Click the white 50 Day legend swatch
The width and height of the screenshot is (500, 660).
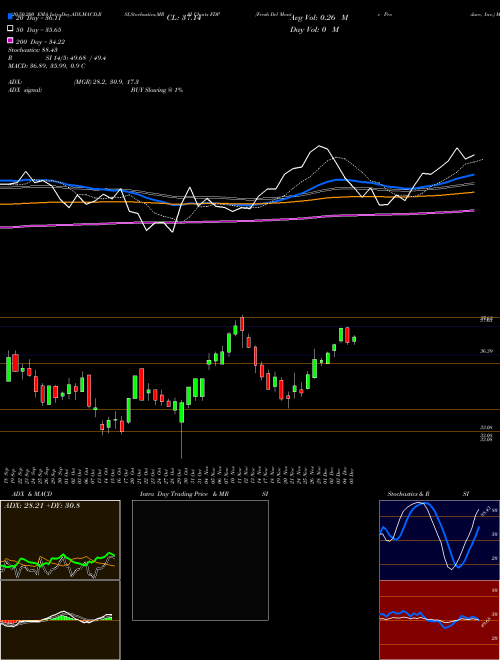(10, 29)
